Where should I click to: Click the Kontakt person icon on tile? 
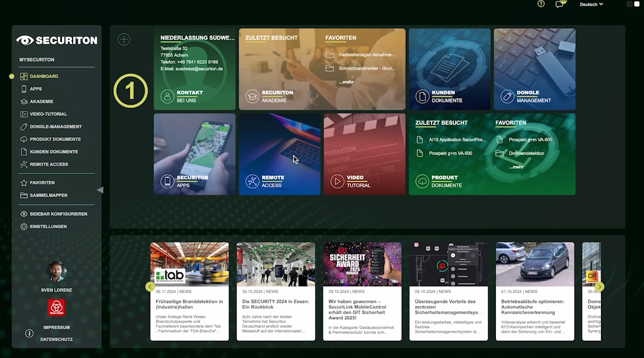167,97
